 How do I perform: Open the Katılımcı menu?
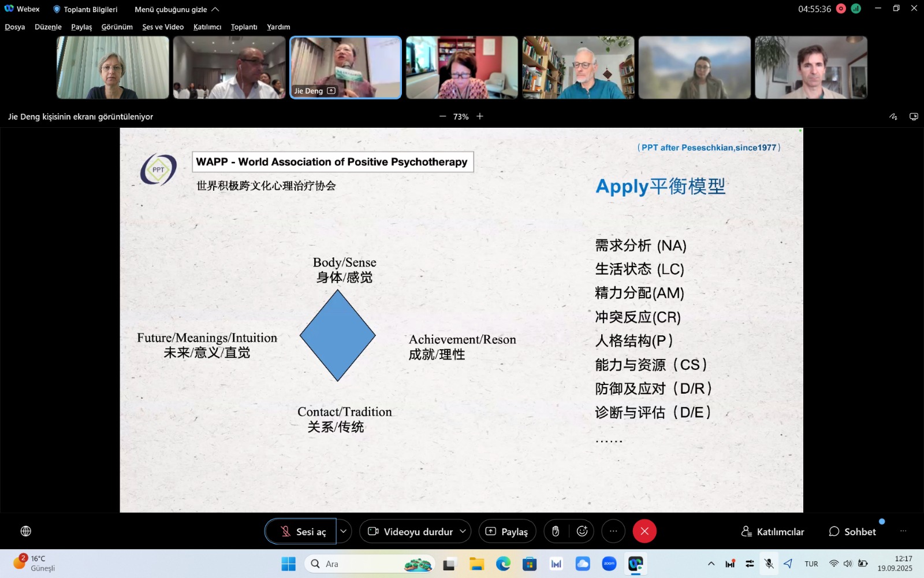207,27
